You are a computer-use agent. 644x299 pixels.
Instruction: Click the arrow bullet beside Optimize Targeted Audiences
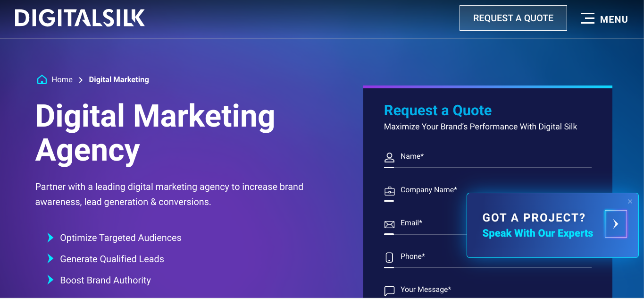point(50,238)
